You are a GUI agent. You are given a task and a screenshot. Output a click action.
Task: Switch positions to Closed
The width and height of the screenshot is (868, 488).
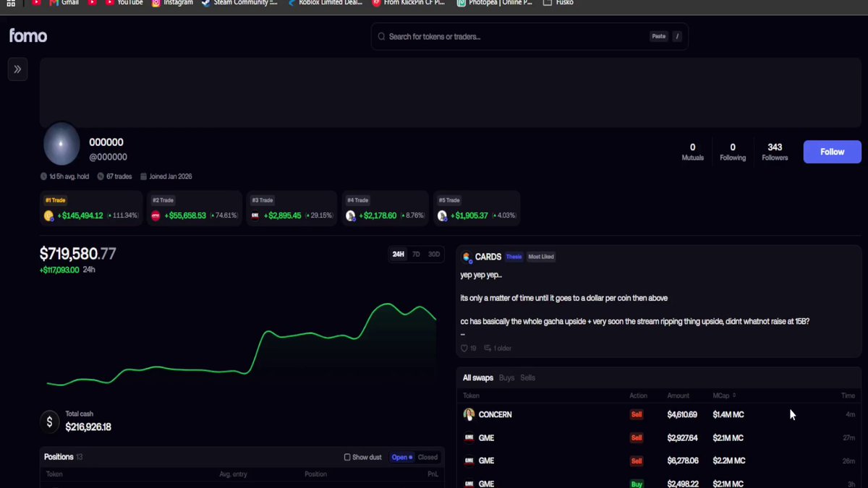[x=427, y=457]
